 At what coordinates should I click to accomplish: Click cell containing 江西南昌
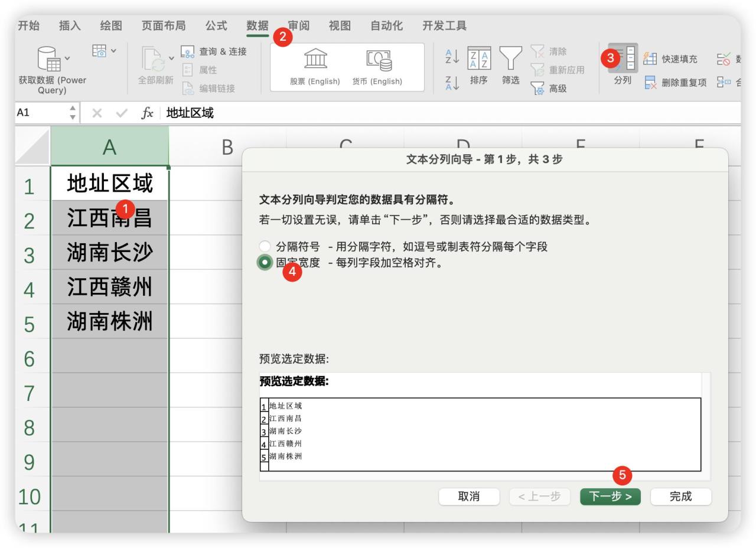pyautogui.click(x=110, y=218)
